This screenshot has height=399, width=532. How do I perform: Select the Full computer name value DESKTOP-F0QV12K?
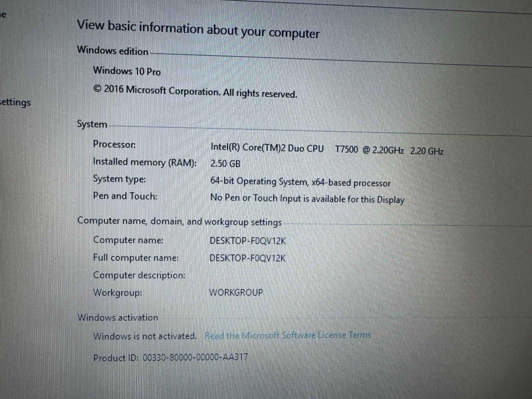248,258
